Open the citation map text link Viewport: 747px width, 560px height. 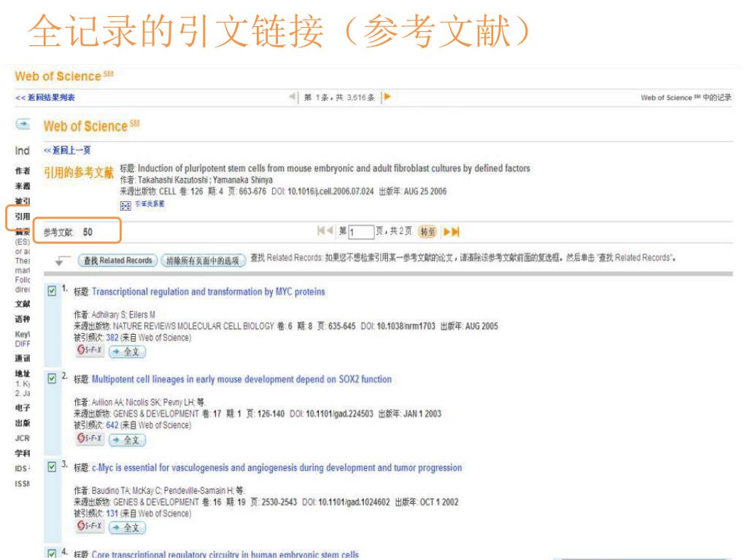pos(150,204)
